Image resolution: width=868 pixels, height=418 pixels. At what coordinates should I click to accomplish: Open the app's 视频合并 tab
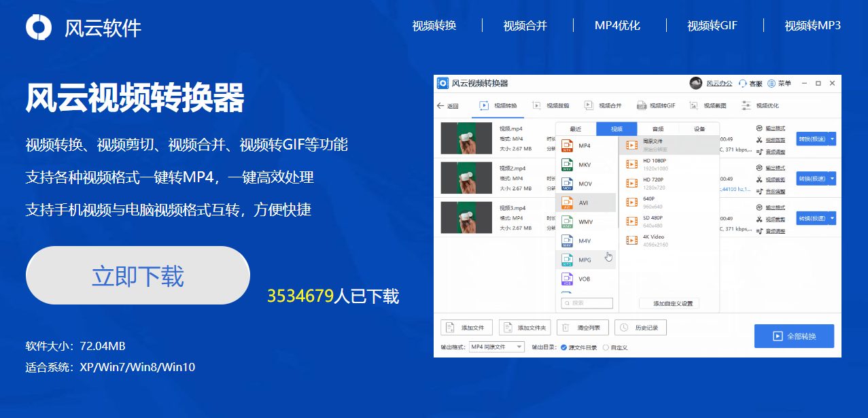(603, 106)
